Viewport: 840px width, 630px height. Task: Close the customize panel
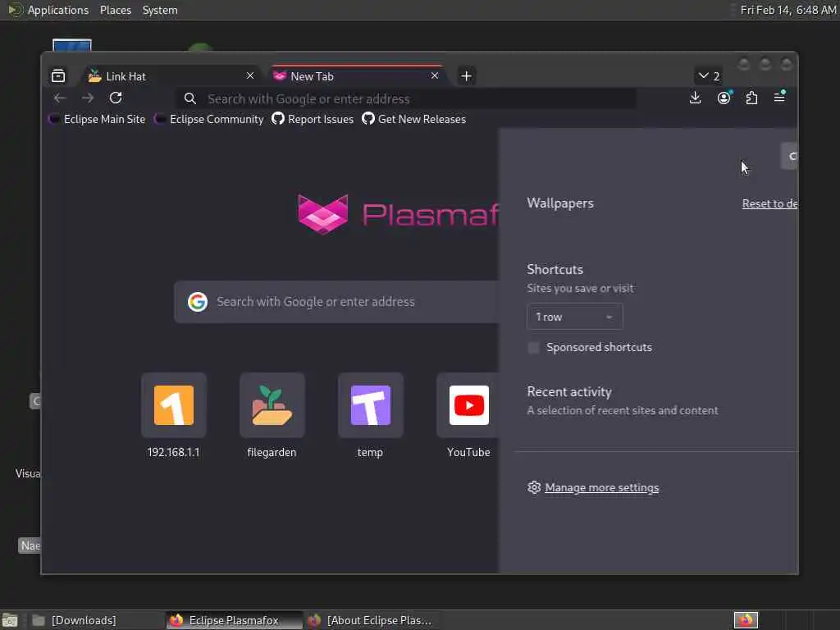pyautogui.click(x=790, y=156)
